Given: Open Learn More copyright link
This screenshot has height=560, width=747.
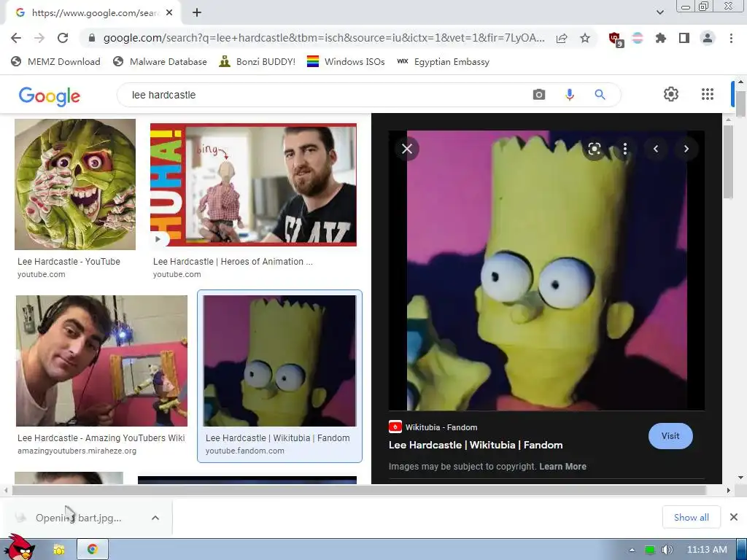Looking at the screenshot, I should (x=562, y=466).
